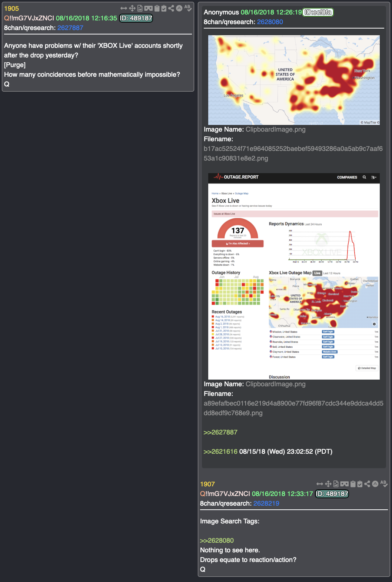Click blank clipboard icon on post 1907

(353, 484)
